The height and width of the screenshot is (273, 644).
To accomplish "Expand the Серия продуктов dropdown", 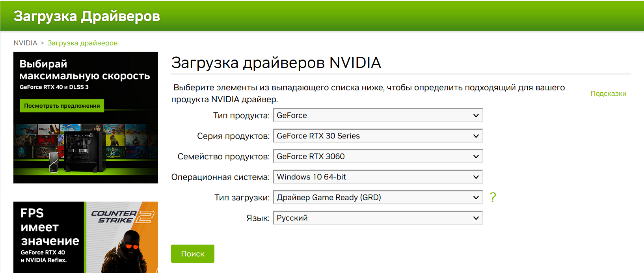I will coord(377,136).
